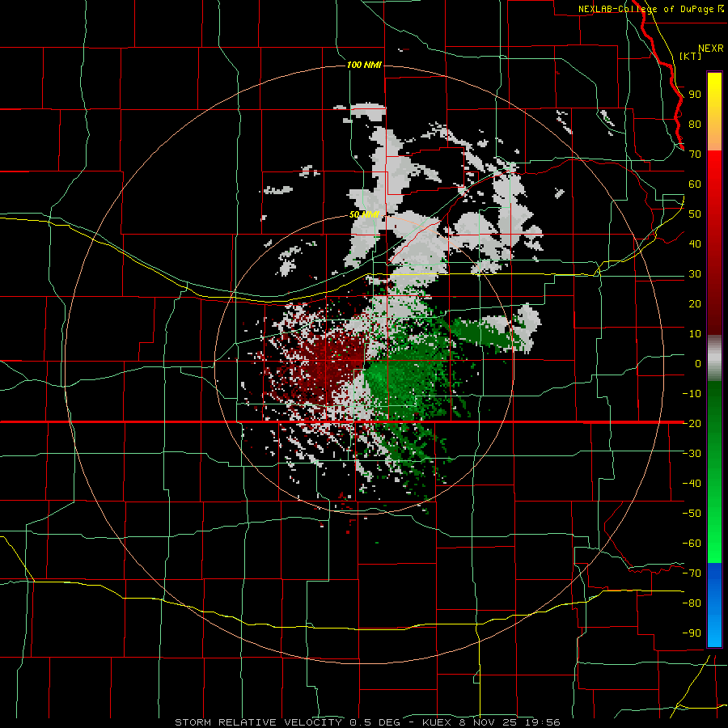Image resolution: width=728 pixels, height=728 pixels.
Task: Click the blue band of velocity scale
Action: (x=714, y=605)
